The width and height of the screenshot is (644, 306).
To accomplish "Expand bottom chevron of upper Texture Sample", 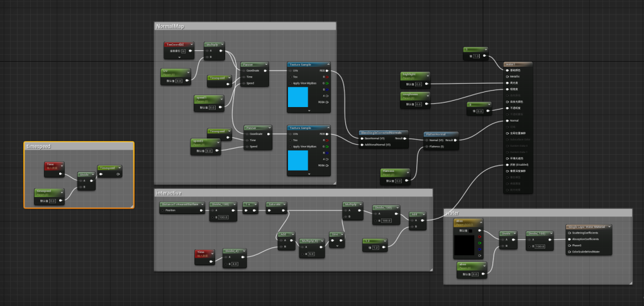I will (309, 110).
